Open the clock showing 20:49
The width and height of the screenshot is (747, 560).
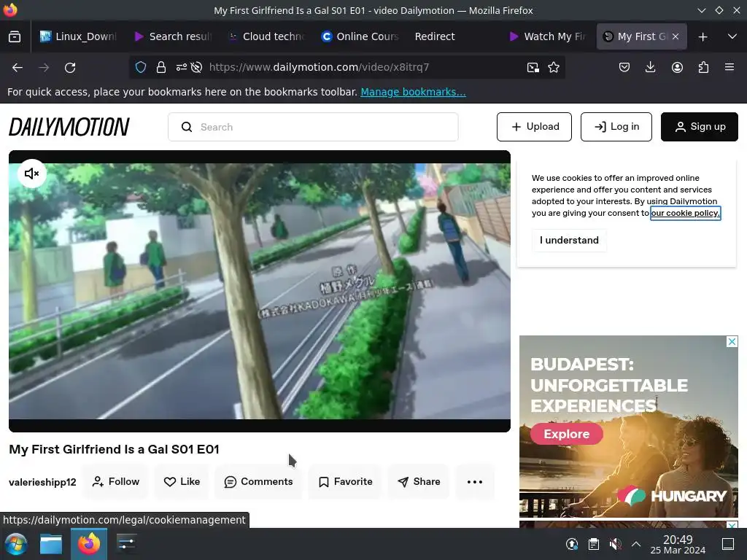(678, 544)
